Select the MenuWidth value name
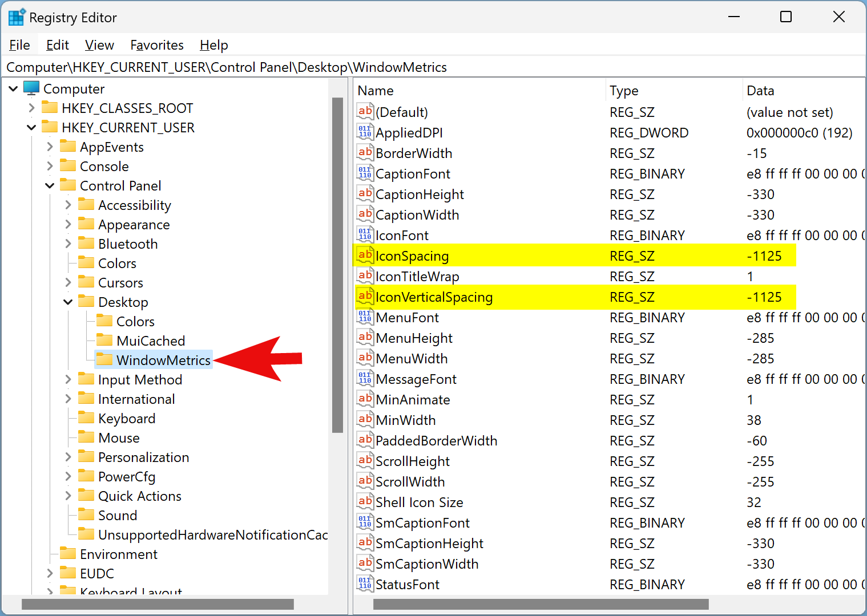867x616 pixels. click(412, 359)
